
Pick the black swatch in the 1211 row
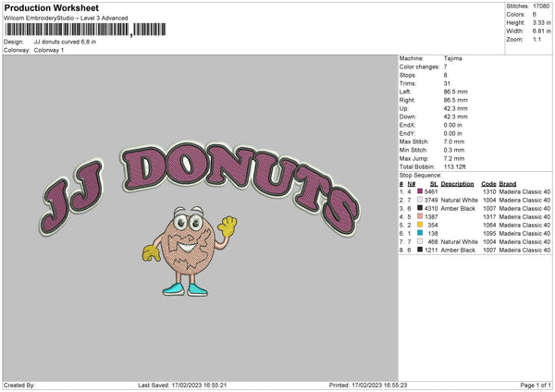tap(420, 250)
